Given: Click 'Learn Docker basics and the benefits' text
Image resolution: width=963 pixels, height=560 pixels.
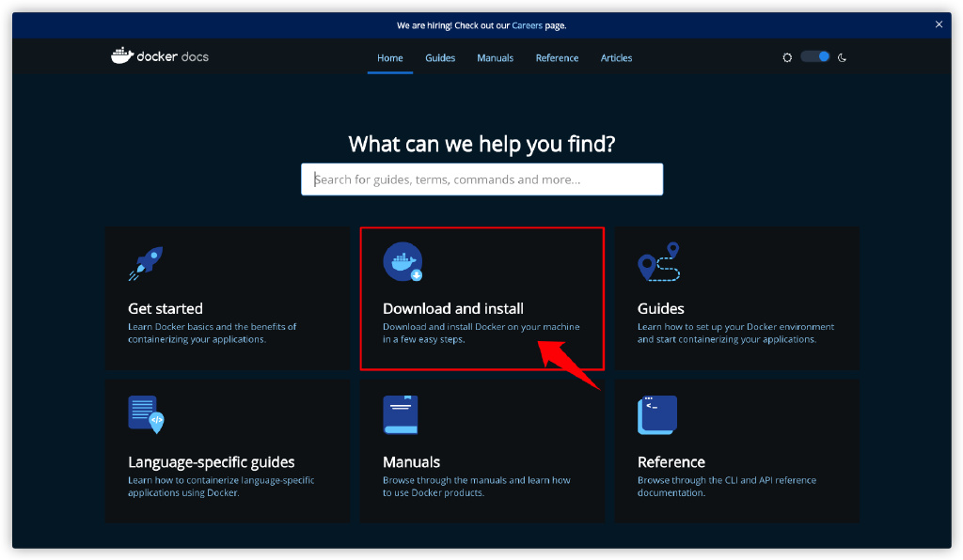Looking at the screenshot, I should [212, 327].
